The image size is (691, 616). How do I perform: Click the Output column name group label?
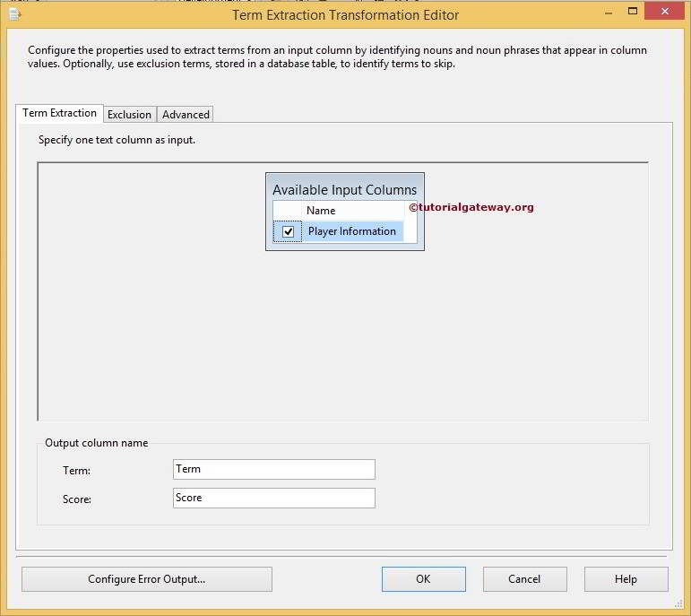click(97, 443)
